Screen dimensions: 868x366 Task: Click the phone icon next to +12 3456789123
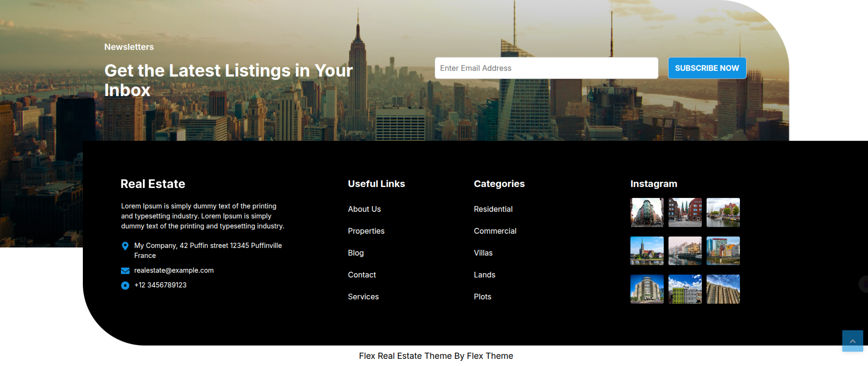125,286
